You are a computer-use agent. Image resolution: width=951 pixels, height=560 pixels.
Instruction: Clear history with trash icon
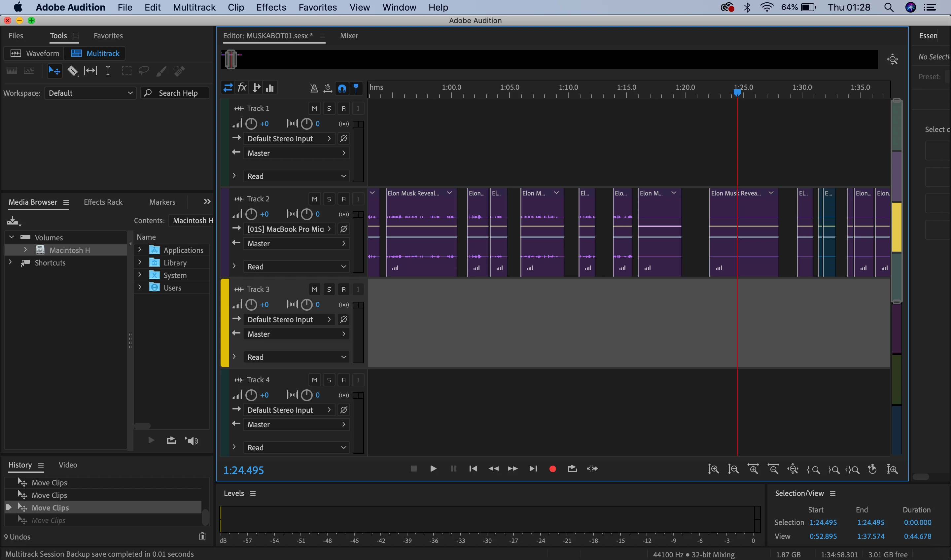click(x=202, y=536)
